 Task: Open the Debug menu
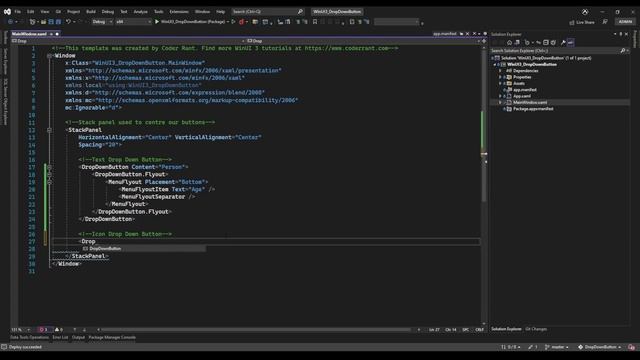108,11
